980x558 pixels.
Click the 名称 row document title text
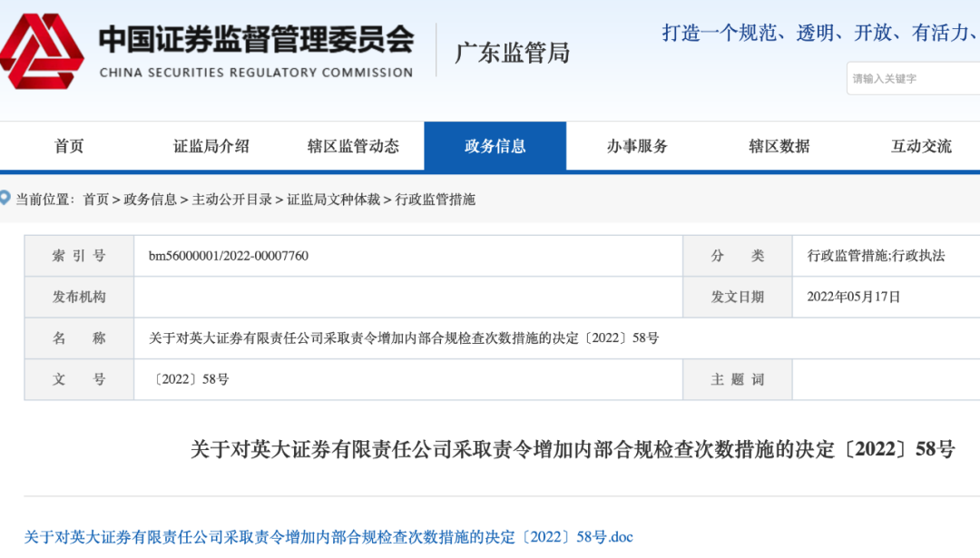pyautogui.click(x=404, y=338)
